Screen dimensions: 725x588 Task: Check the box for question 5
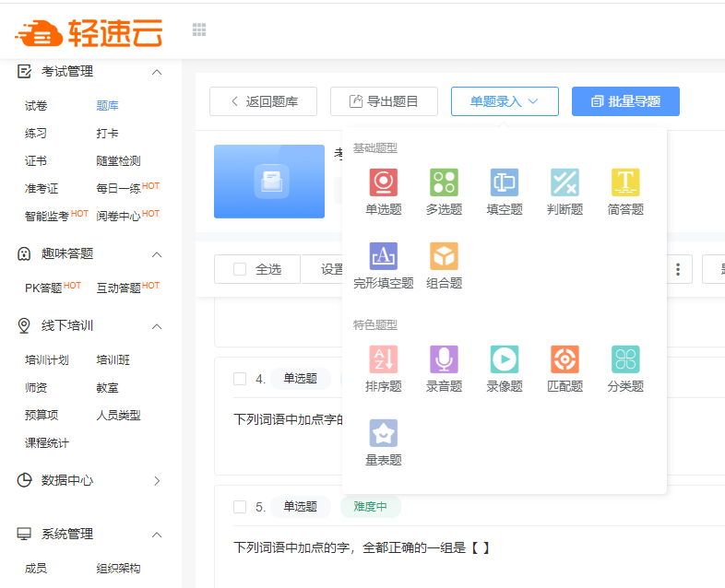pyautogui.click(x=240, y=507)
